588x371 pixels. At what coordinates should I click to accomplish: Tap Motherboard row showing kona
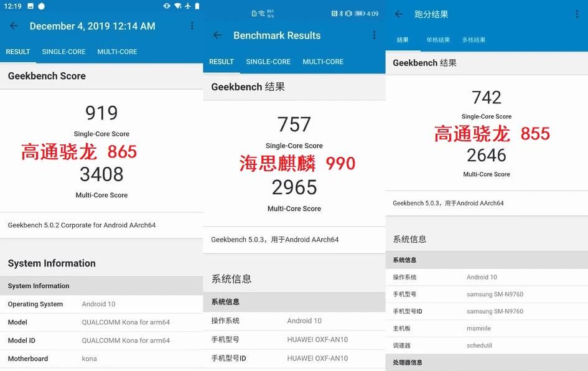coord(101,359)
